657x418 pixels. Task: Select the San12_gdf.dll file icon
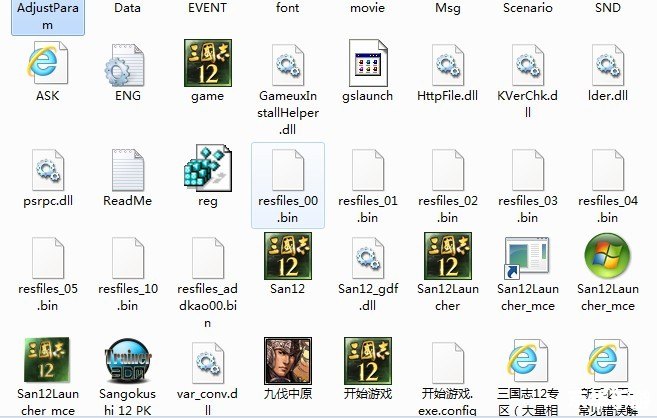click(x=368, y=258)
